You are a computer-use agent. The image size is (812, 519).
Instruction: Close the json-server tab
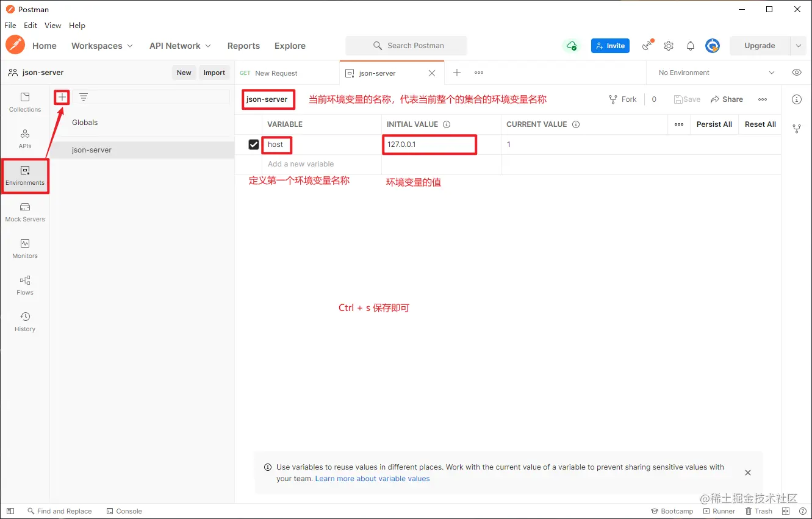[x=432, y=73]
